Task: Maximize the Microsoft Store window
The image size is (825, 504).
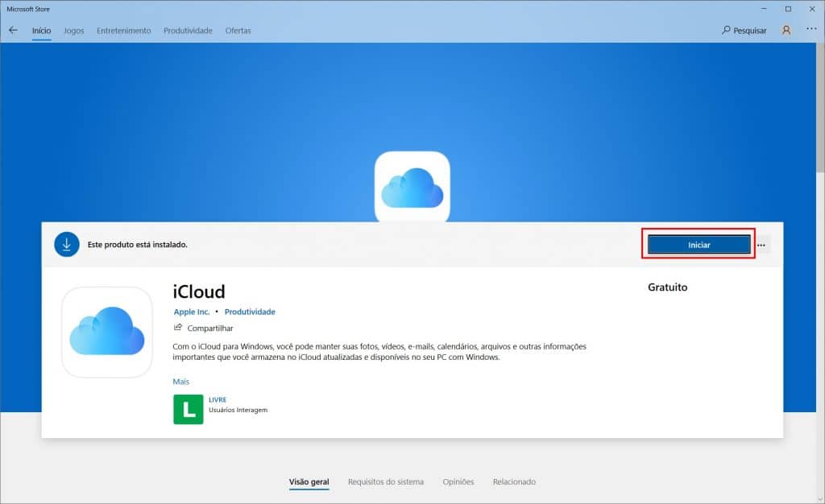Action: 788,9
